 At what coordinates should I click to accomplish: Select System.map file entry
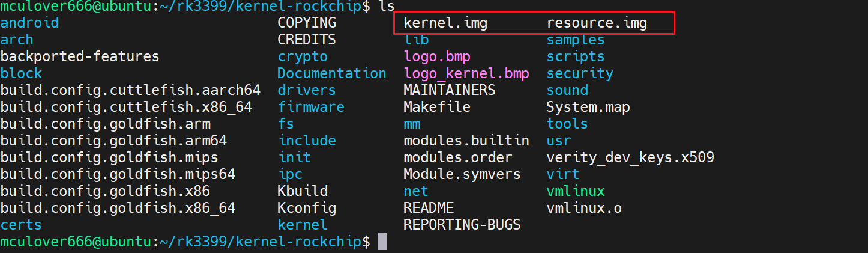click(588, 108)
